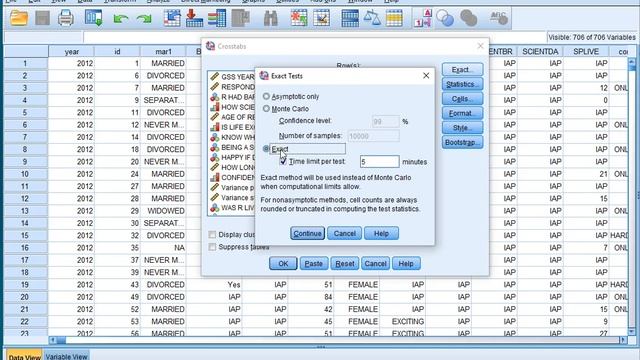
Task: Click the Split File toolbar icon
Action: (x=350, y=18)
